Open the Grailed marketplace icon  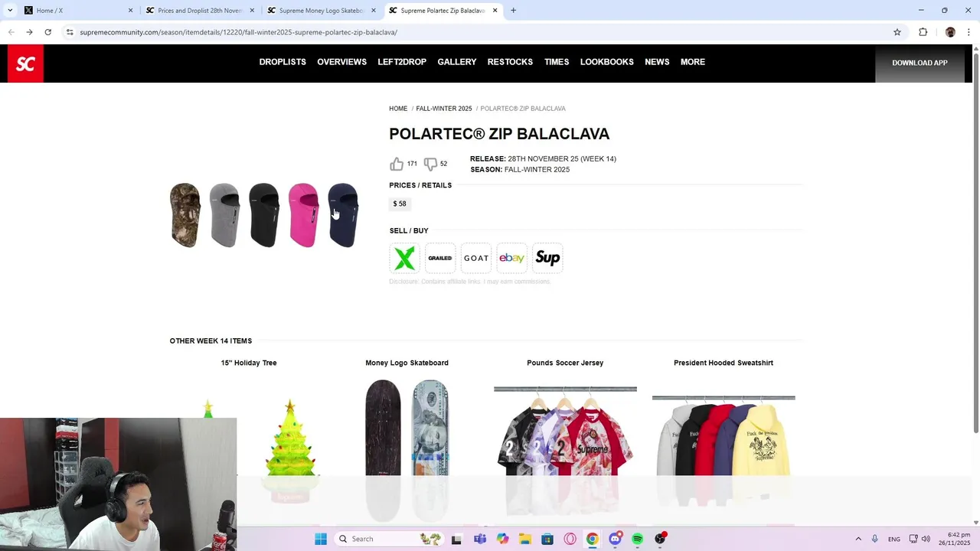click(440, 258)
